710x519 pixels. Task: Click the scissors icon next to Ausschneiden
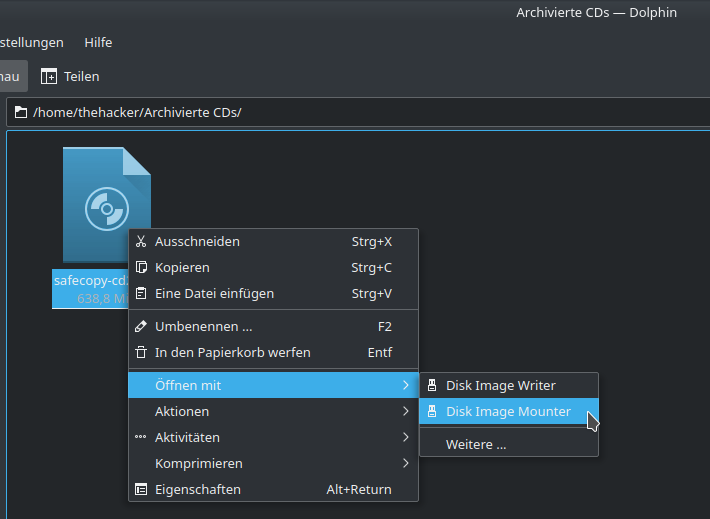pyautogui.click(x=141, y=241)
